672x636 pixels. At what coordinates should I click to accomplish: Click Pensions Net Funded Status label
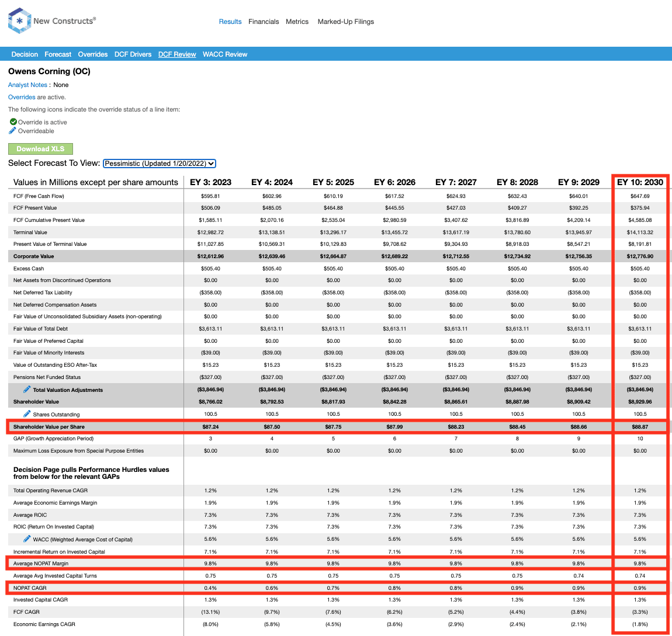pos(47,377)
